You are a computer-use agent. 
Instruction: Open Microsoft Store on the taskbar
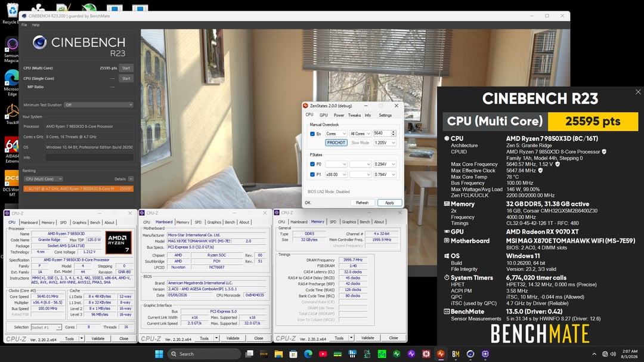click(x=293, y=354)
